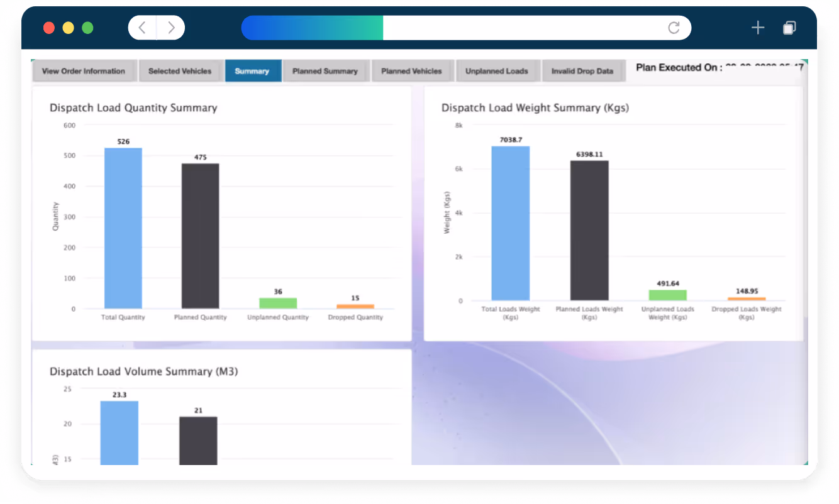Image resolution: width=839 pixels, height=504 pixels.
Task: Go forward with the browser forward arrow
Action: pos(171,28)
